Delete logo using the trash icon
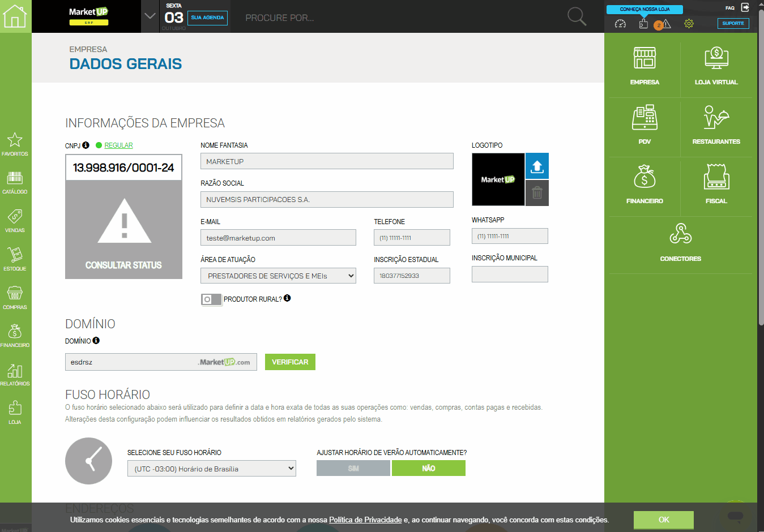 tap(537, 193)
